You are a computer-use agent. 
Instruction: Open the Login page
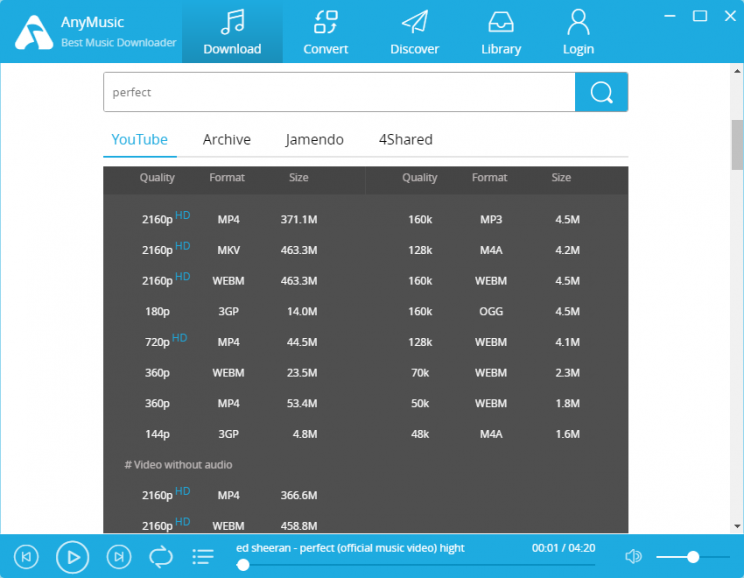(578, 33)
